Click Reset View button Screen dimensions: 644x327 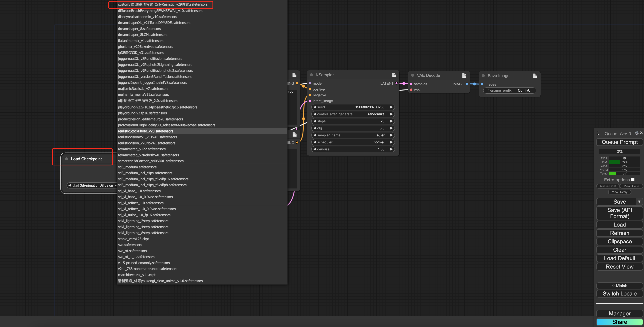click(x=619, y=267)
